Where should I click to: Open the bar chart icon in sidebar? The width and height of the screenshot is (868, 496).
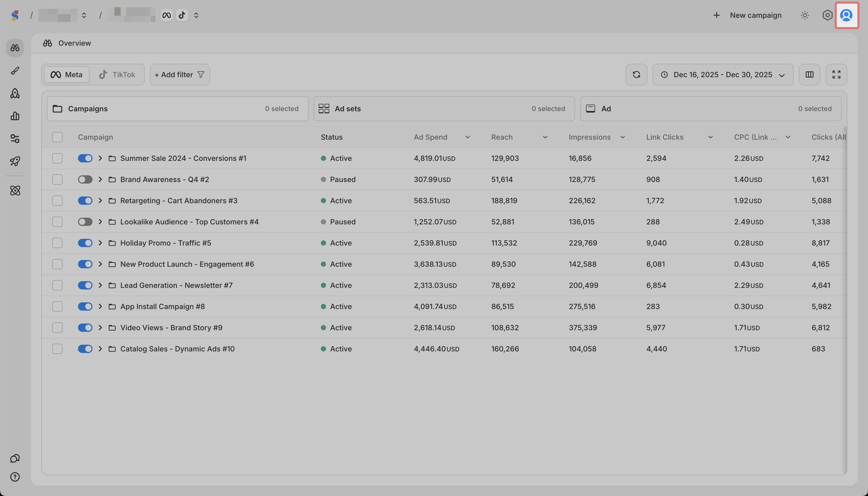15,116
